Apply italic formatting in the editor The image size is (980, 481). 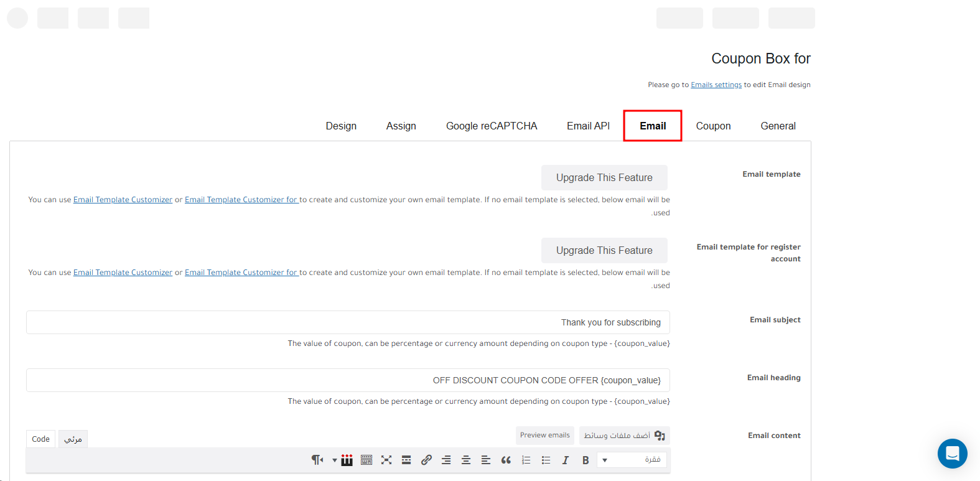click(565, 460)
